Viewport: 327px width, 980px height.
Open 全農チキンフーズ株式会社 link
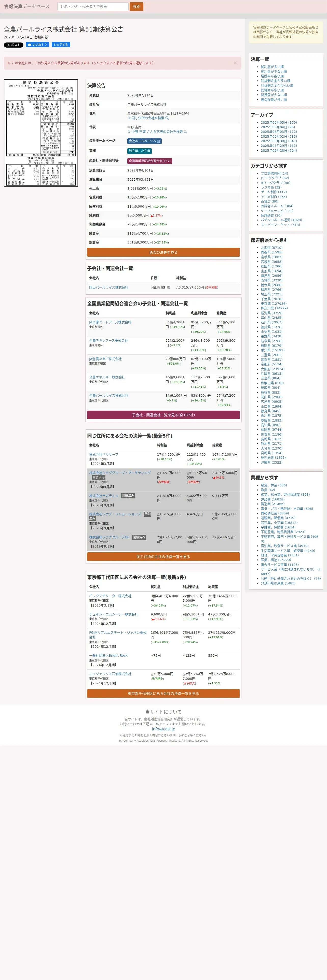point(108,340)
